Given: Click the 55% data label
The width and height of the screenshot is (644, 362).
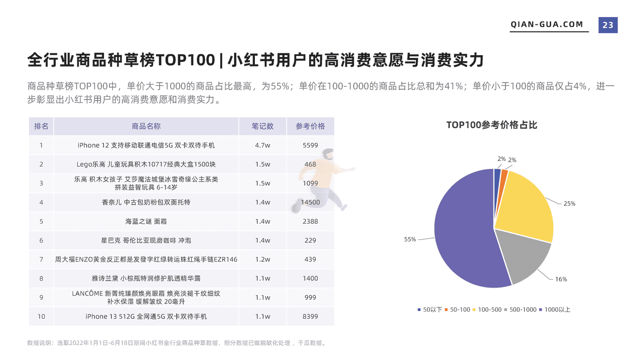Looking at the screenshot, I should pyautogui.click(x=410, y=239).
